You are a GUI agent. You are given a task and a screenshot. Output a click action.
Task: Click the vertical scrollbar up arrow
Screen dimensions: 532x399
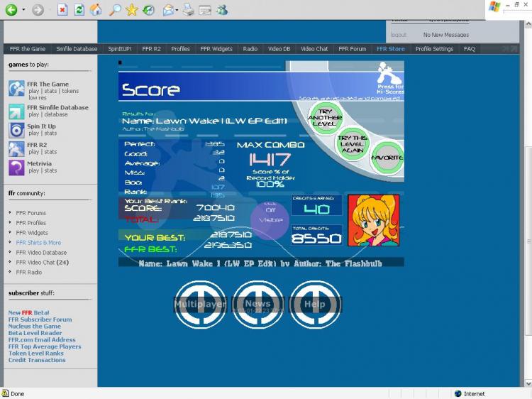[528, 24]
